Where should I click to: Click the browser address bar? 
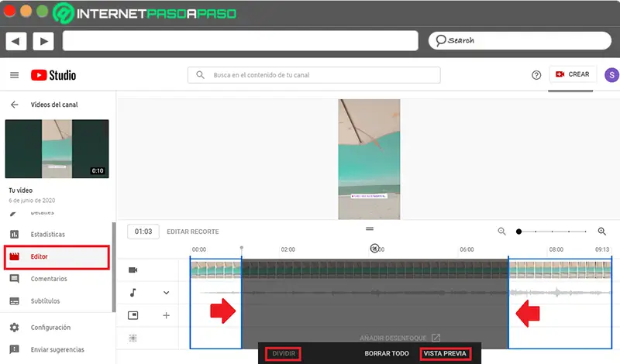pyautogui.click(x=240, y=41)
